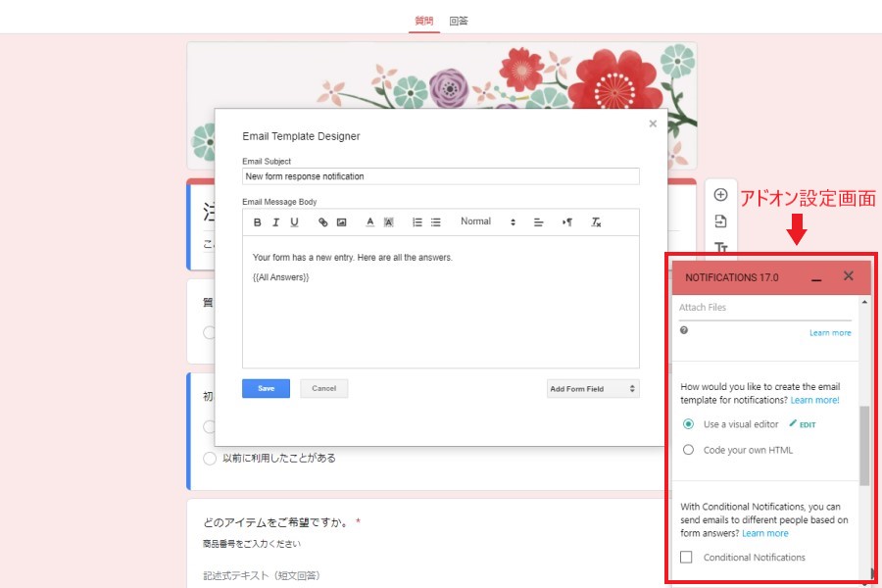Open the text color picker
882x588 pixels.
(369, 222)
